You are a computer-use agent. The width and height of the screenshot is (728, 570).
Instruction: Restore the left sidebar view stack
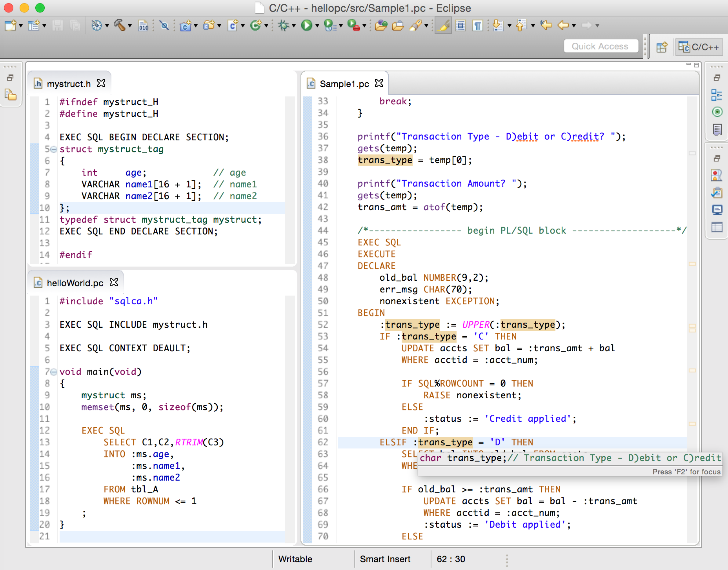[11, 78]
